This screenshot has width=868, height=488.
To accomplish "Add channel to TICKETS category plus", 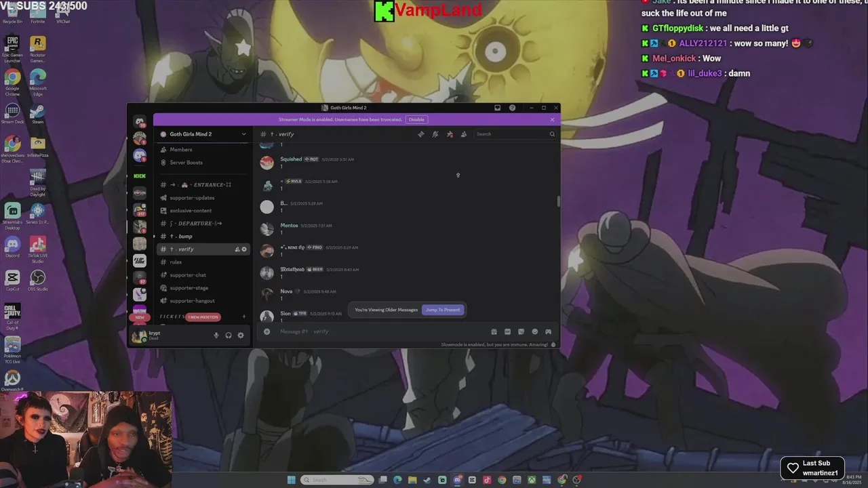I will tap(244, 317).
